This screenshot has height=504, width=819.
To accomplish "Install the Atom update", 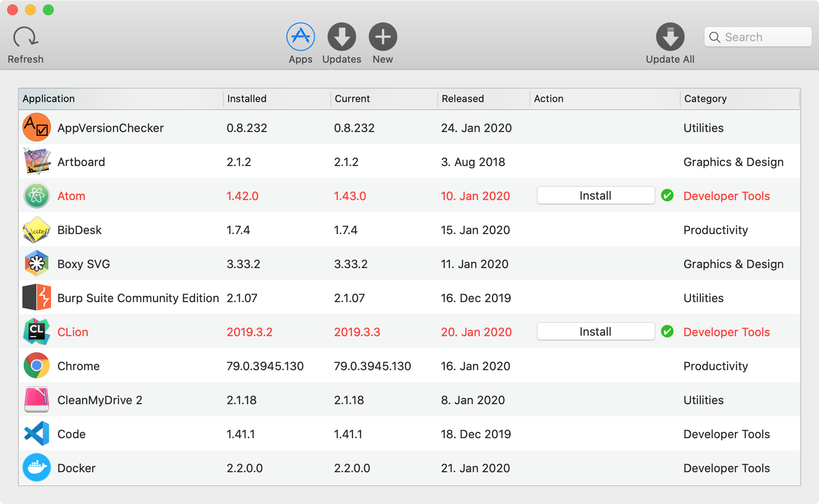I will 596,196.
